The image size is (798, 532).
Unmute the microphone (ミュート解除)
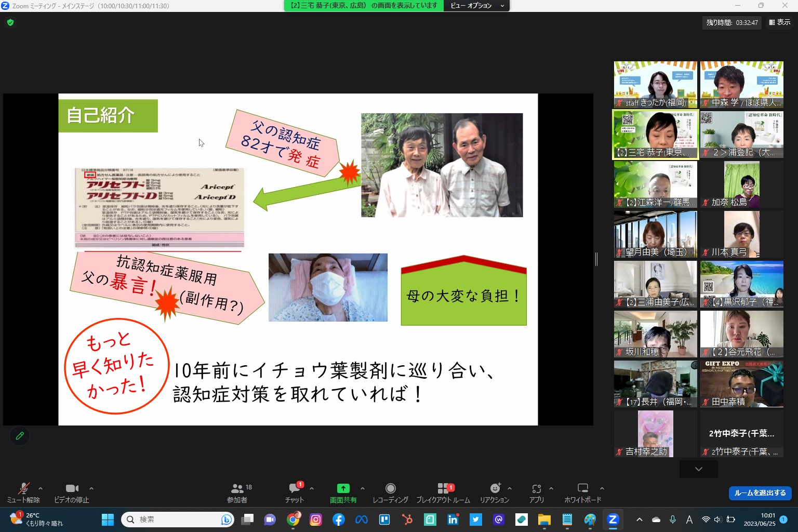pyautogui.click(x=23, y=493)
